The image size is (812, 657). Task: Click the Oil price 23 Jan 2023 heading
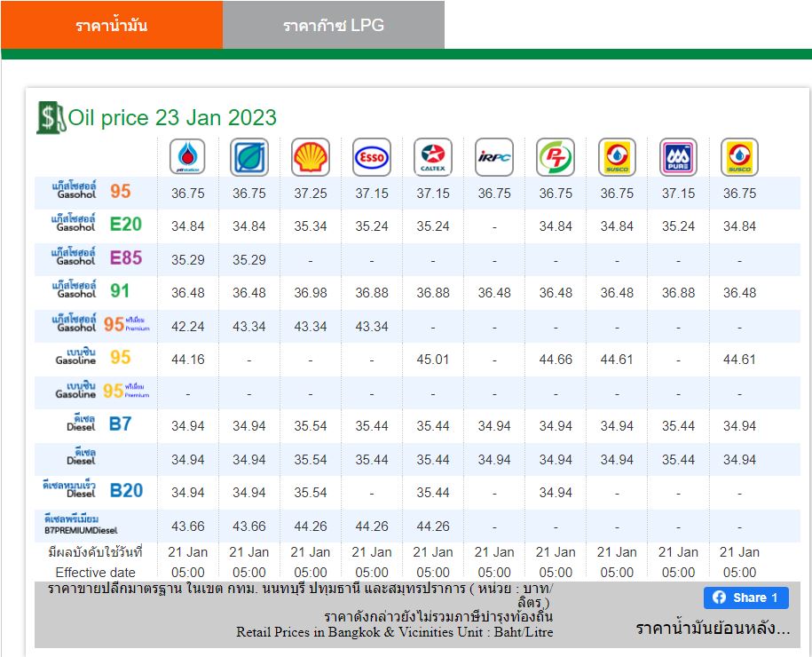coord(172,117)
